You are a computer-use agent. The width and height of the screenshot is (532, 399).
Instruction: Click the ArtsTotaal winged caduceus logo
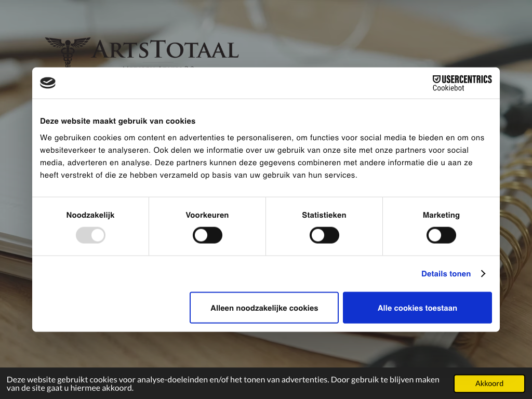(x=68, y=52)
